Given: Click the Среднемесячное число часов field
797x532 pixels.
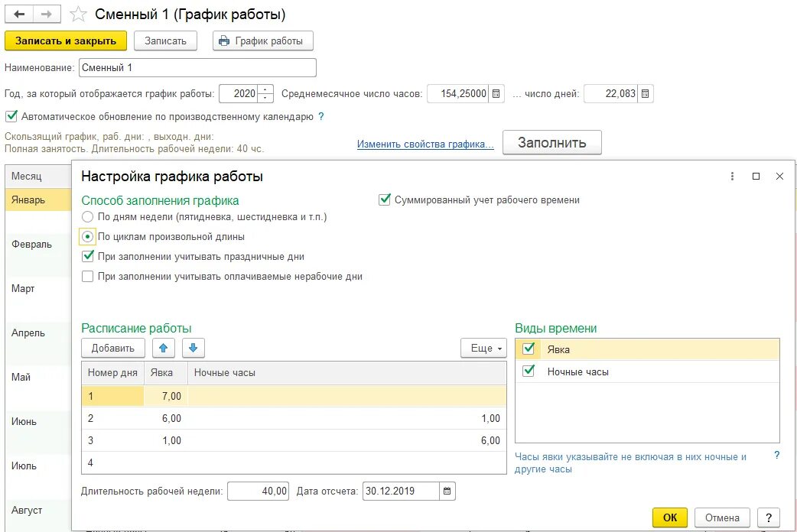Looking at the screenshot, I should [x=458, y=93].
